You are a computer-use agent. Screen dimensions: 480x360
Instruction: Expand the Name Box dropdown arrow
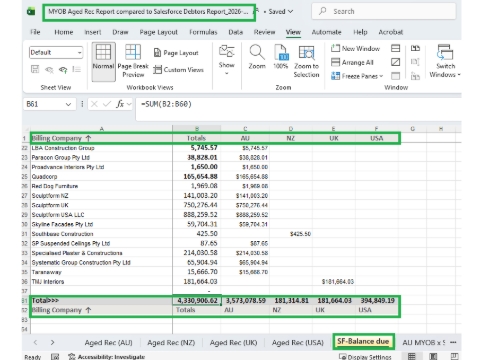(x=68, y=104)
